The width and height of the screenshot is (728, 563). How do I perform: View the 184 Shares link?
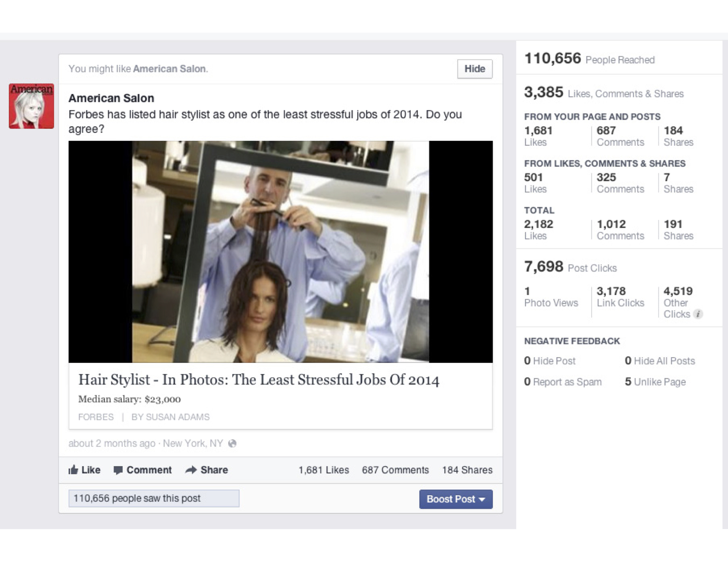tap(467, 470)
